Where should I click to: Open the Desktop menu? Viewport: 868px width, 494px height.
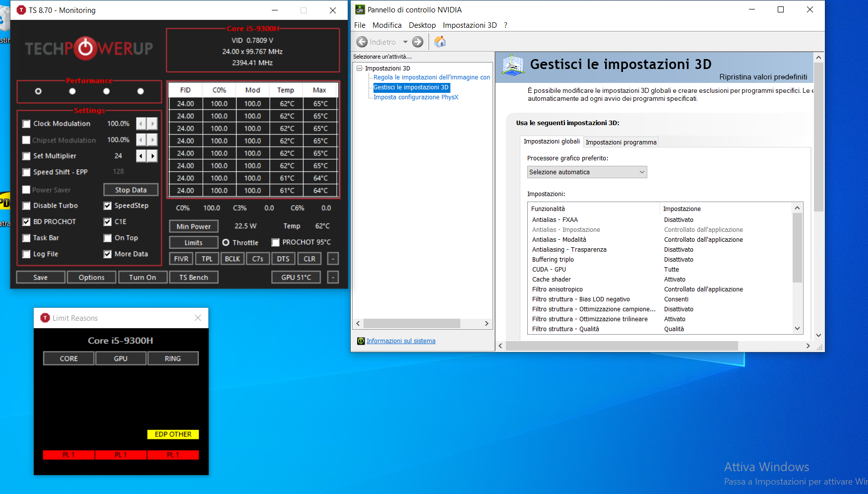[x=422, y=25]
